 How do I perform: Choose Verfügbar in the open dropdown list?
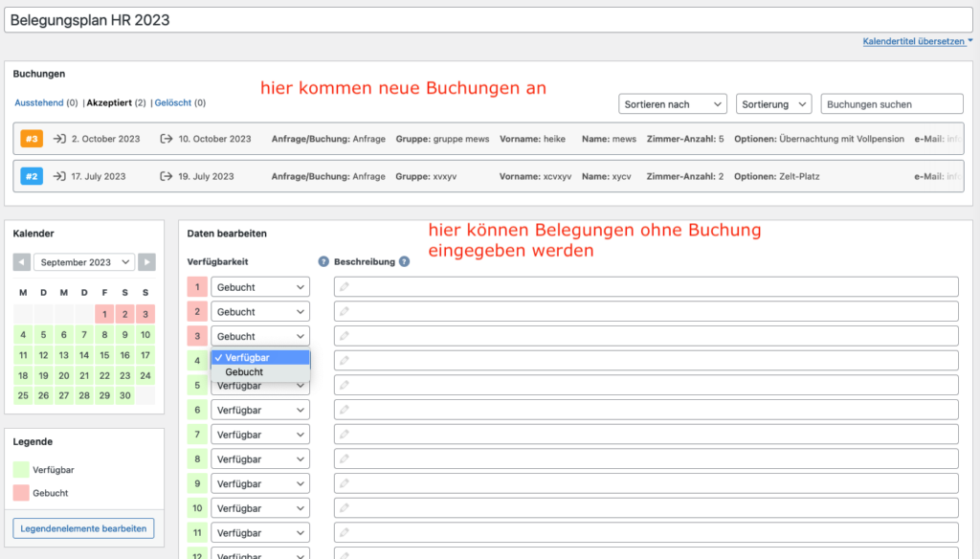[x=247, y=357]
